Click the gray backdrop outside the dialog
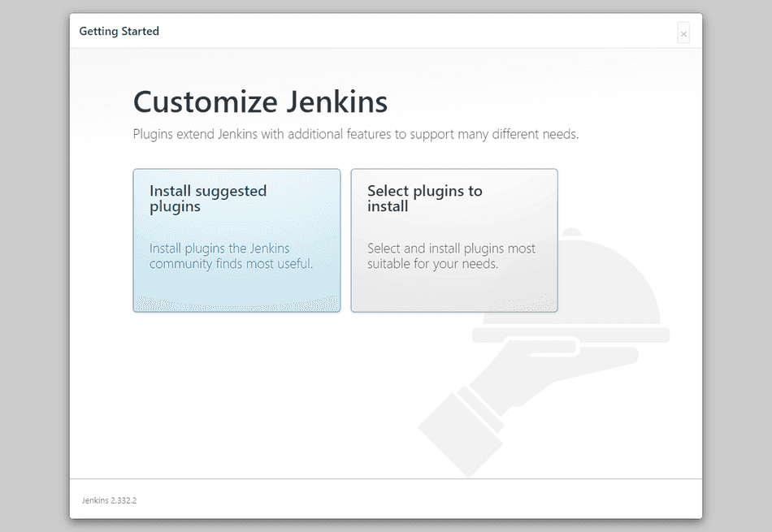Screen dimensions: 772x532 tap(33, 268)
